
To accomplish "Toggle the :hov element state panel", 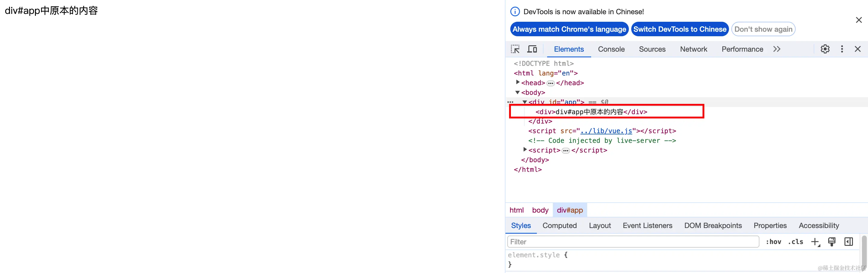I will (x=774, y=242).
